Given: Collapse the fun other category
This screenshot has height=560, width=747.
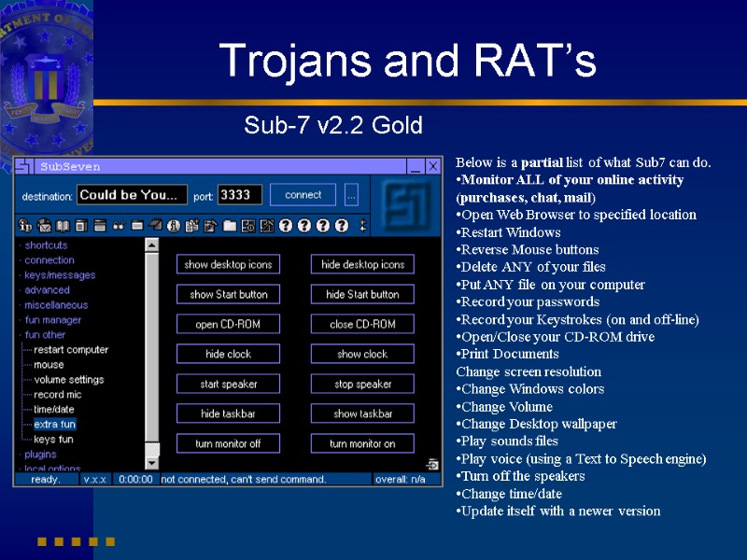Looking at the screenshot, I should (x=45, y=335).
